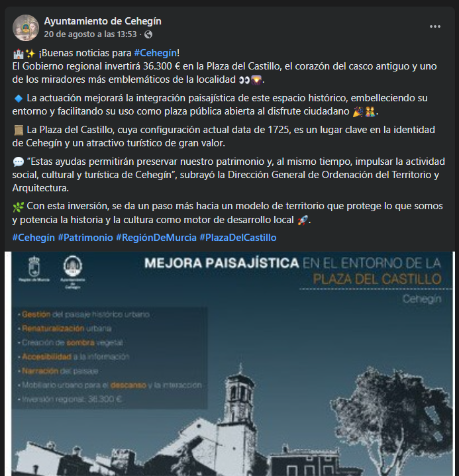Click the public globe privacy icon
The image size is (459, 476).
(x=148, y=34)
